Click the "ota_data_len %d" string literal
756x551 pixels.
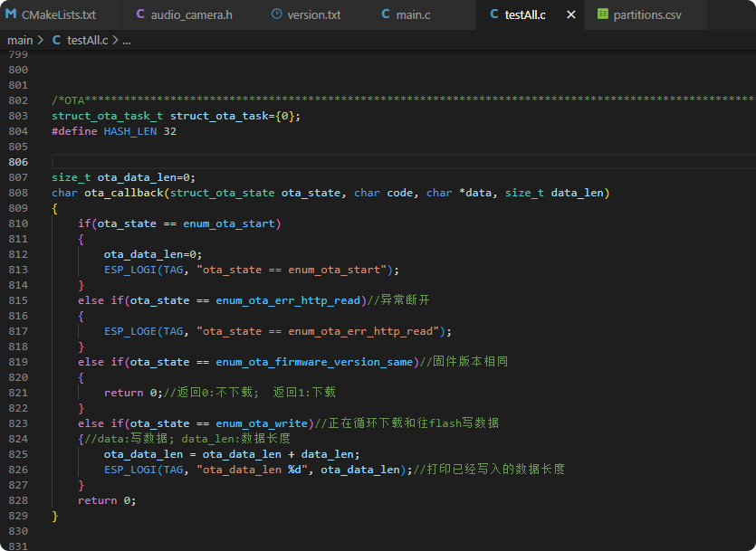[252, 470]
